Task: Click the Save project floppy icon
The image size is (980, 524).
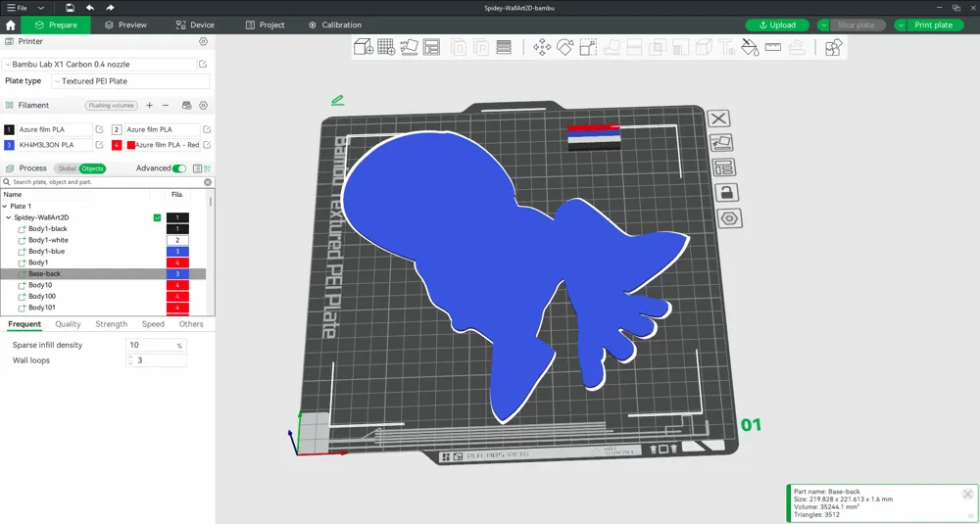Action: 70,8
